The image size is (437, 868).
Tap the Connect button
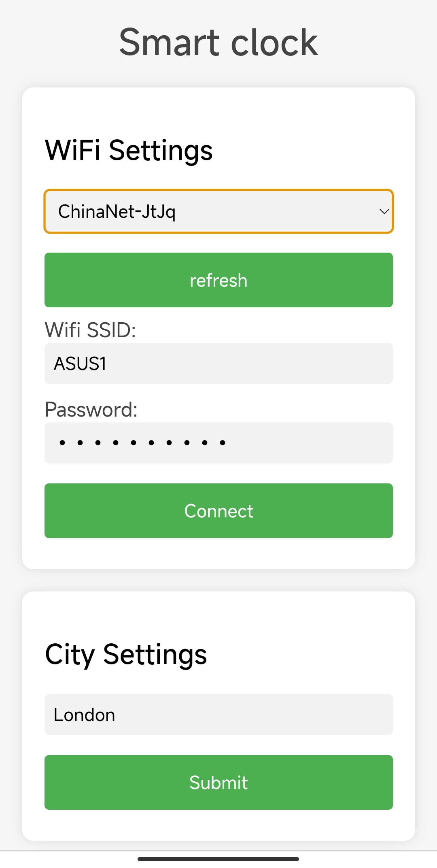(218, 511)
